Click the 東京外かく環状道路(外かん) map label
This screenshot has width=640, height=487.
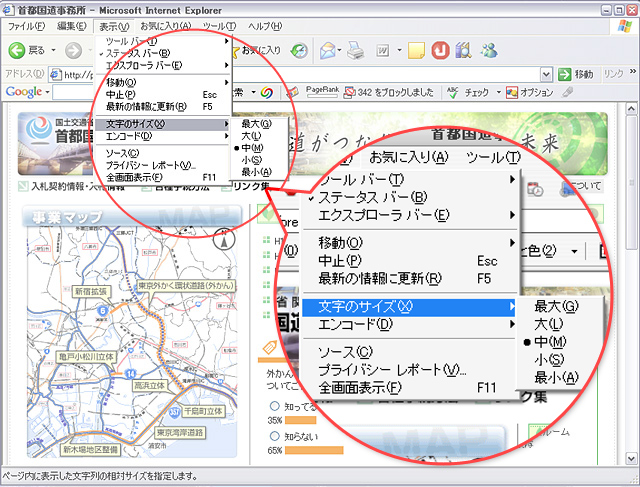click(x=185, y=285)
